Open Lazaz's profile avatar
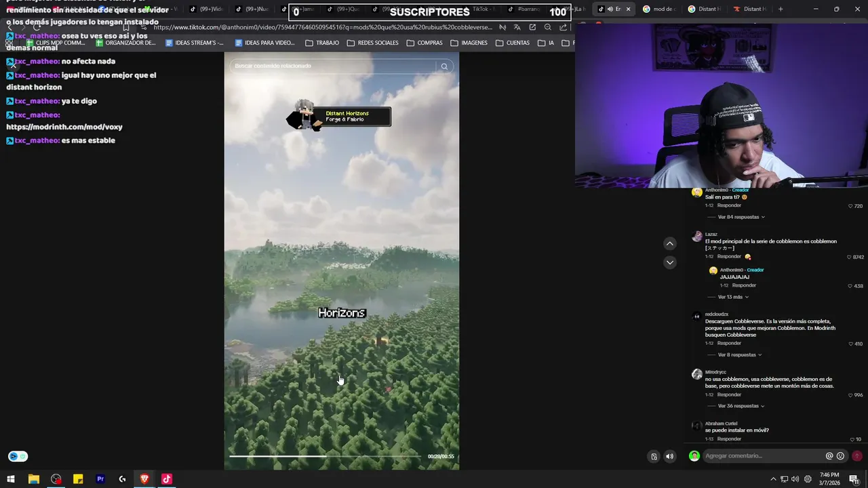Screen dimensions: 868x488 coord(696,237)
